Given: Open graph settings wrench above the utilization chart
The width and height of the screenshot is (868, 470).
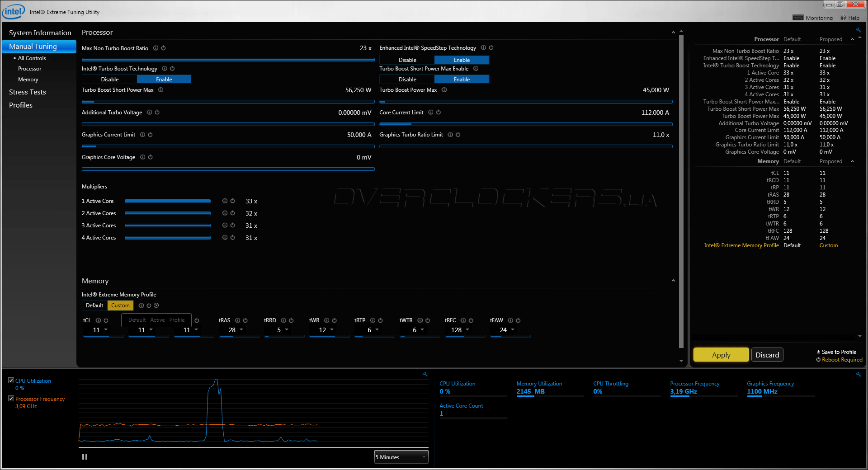Looking at the screenshot, I should click(425, 374).
